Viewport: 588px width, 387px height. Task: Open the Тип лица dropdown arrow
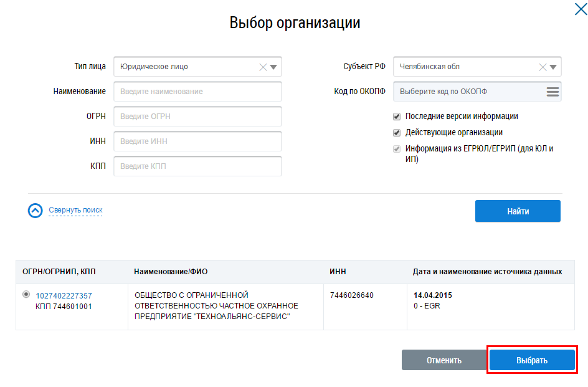tap(273, 67)
